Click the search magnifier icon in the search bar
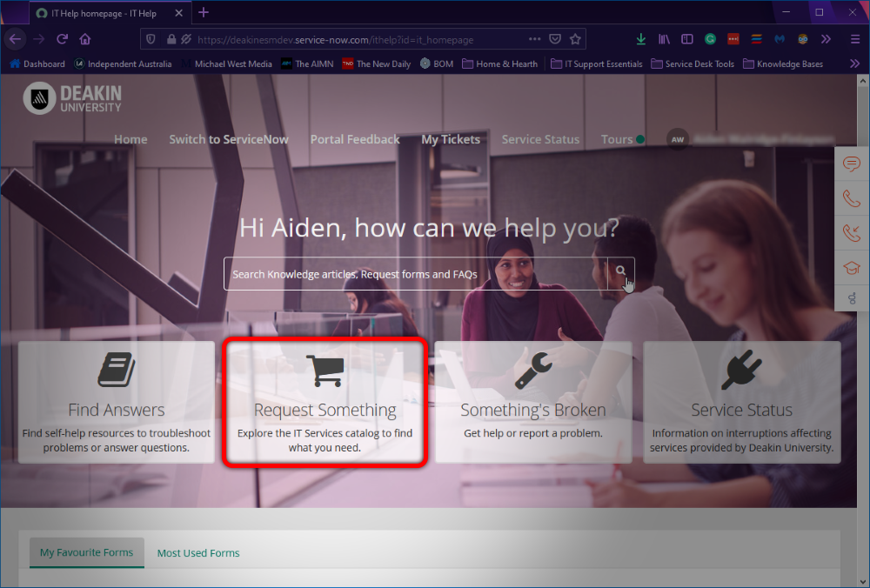This screenshot has height=588, width=870. coord(620,271)
